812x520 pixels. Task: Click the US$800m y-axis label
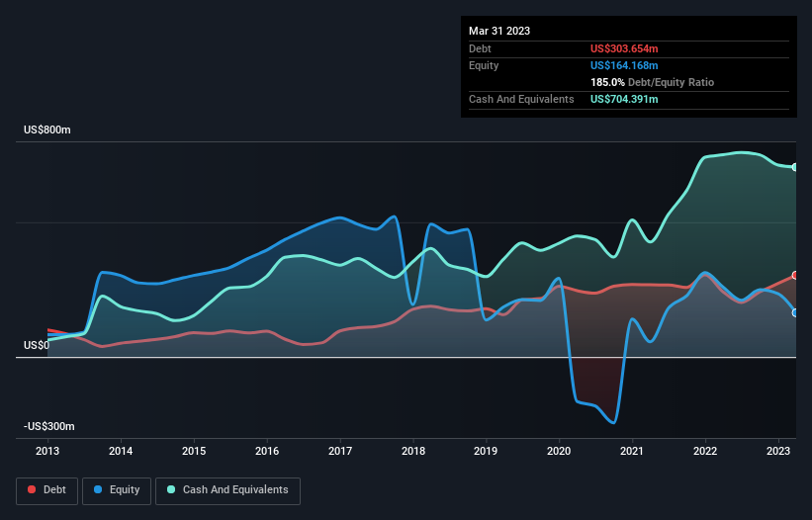click(x=47, y=130)
